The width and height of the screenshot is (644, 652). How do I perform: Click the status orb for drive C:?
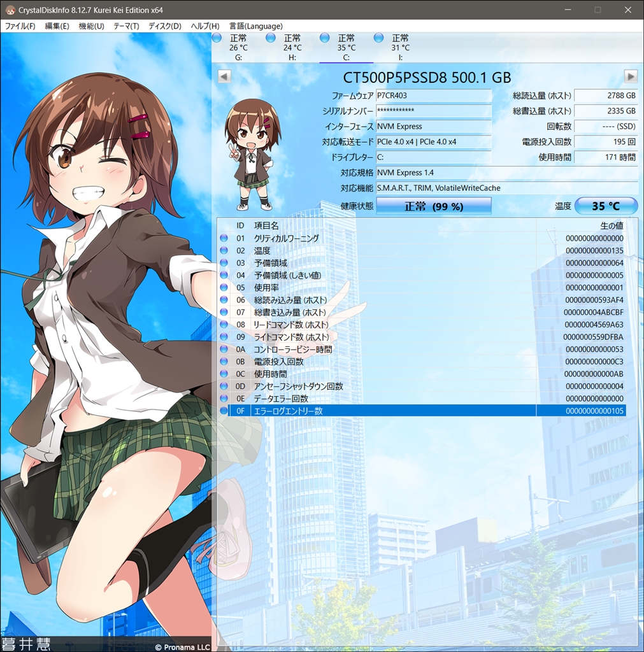tap(325, 38)
